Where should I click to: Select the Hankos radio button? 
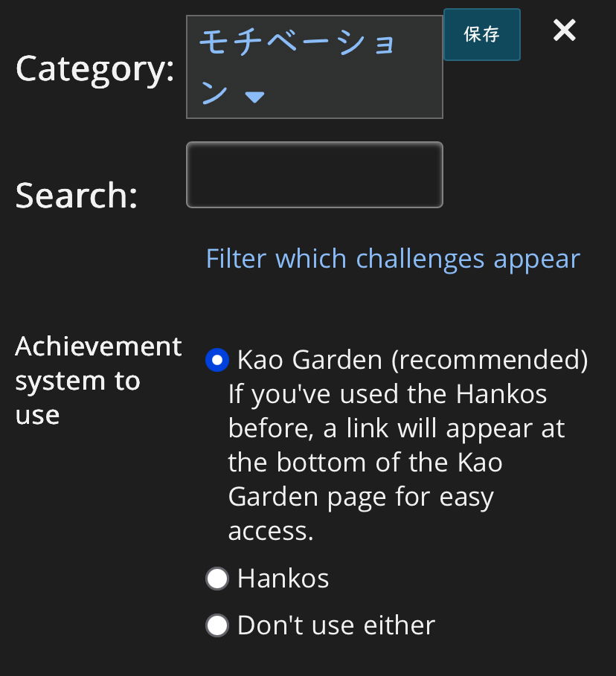[216, 579]
